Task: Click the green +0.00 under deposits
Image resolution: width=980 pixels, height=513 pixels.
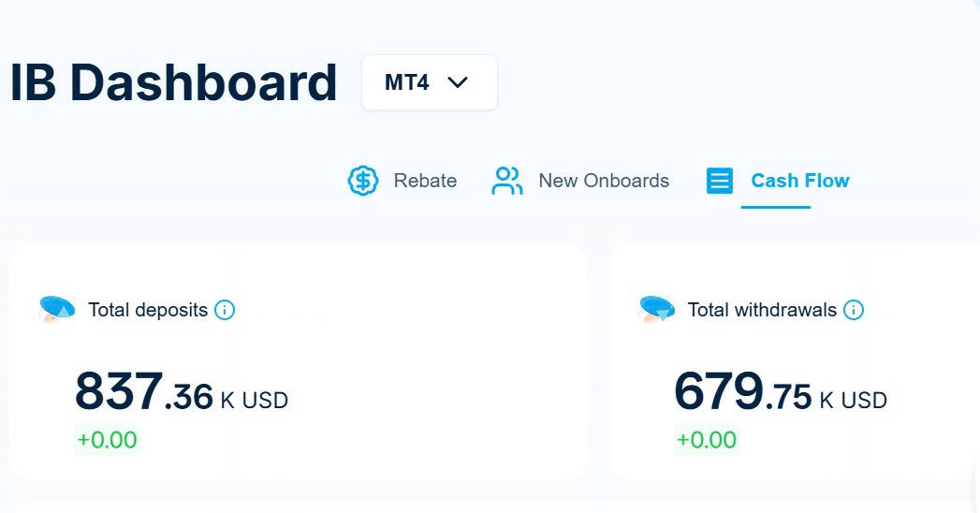Action: pyautogui.click(x=107, y=439)
